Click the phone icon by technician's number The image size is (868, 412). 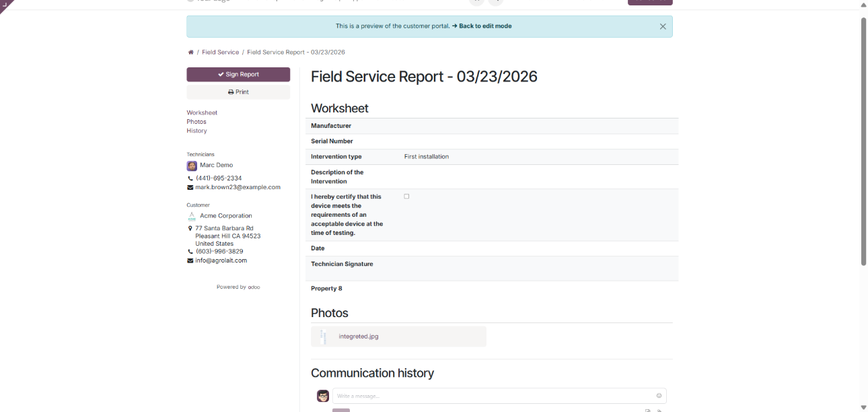(x=190, y=178)
